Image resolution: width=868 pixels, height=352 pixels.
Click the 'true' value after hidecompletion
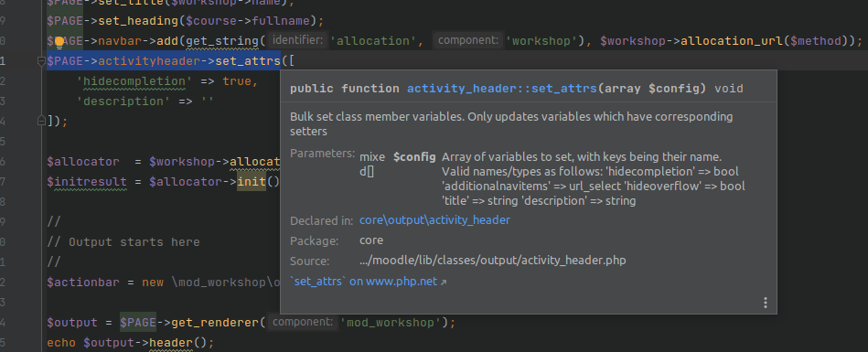coord(236,81)
